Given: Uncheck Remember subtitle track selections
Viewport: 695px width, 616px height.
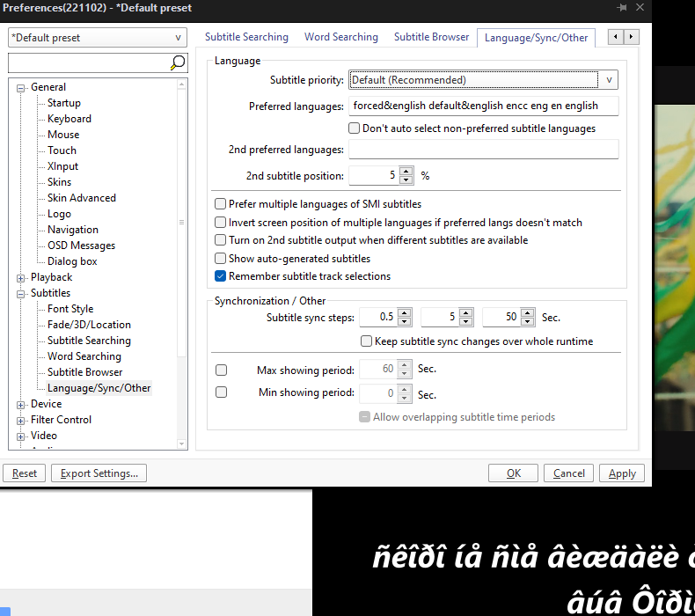Looking at the screenshot, I should coord(221,276).
